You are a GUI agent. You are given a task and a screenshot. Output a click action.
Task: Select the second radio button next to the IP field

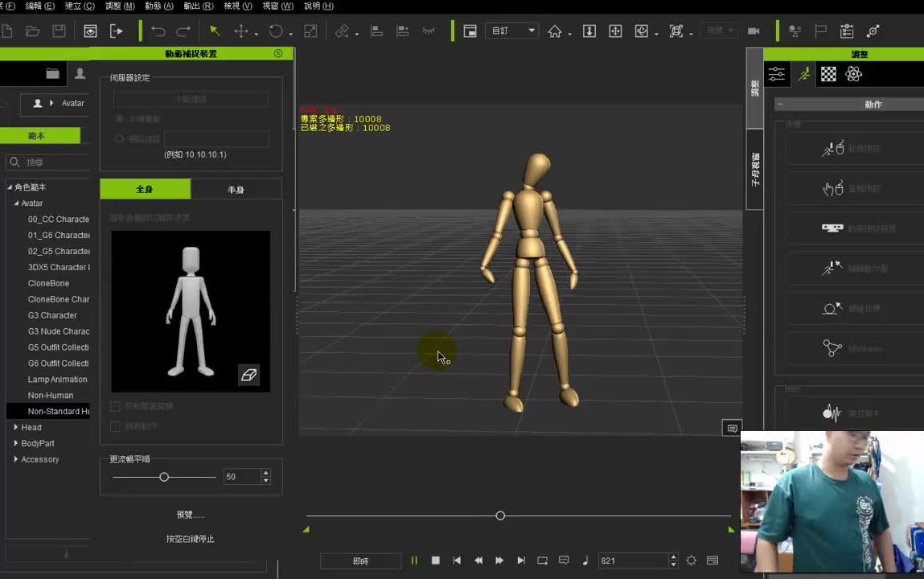point(119,139)
